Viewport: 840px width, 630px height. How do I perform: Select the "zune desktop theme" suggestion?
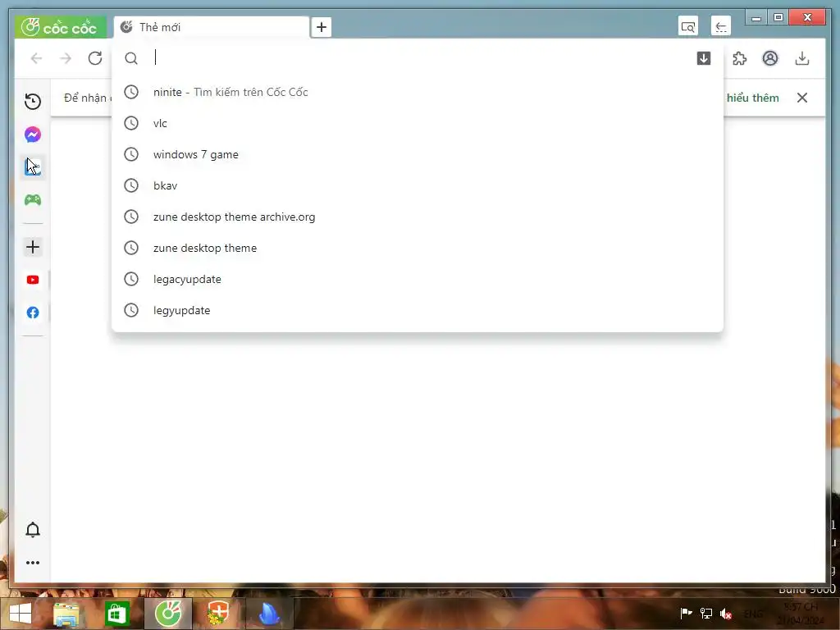point(418,248)
